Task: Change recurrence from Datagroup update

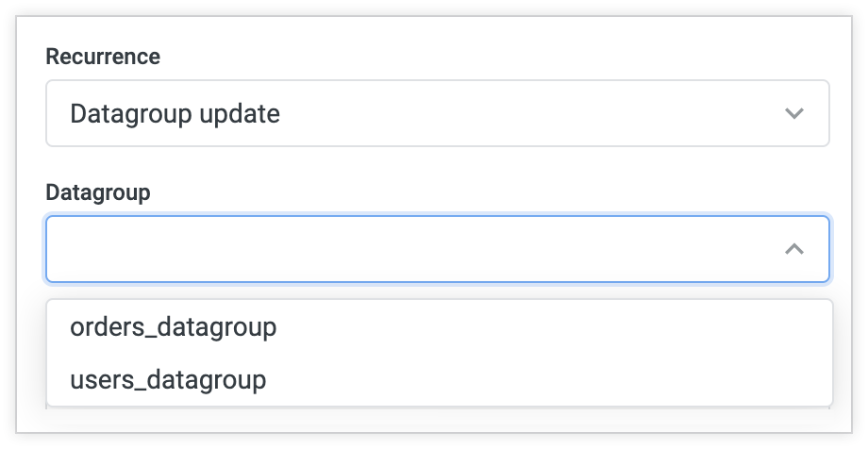Action: coord(437,114)
